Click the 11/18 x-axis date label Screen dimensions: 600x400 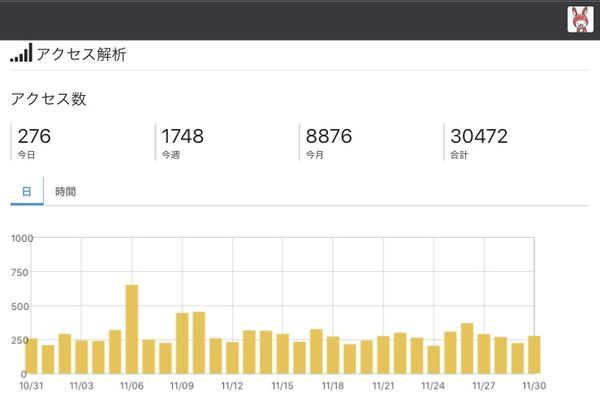[x=333, y=385]
